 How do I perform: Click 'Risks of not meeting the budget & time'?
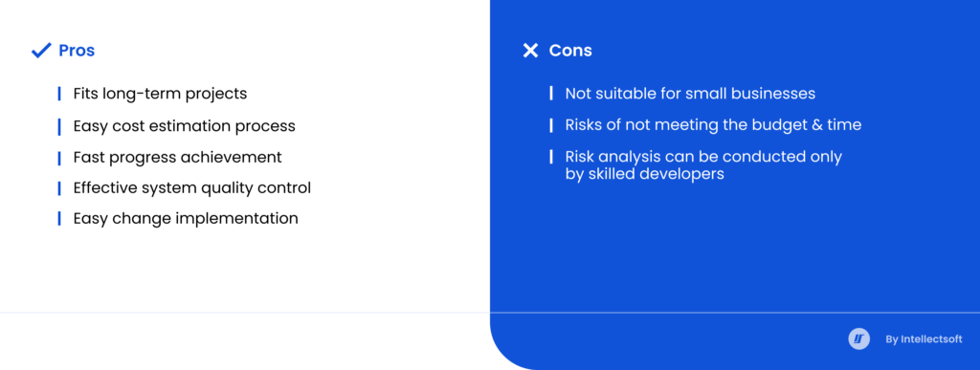coord(713,125)
